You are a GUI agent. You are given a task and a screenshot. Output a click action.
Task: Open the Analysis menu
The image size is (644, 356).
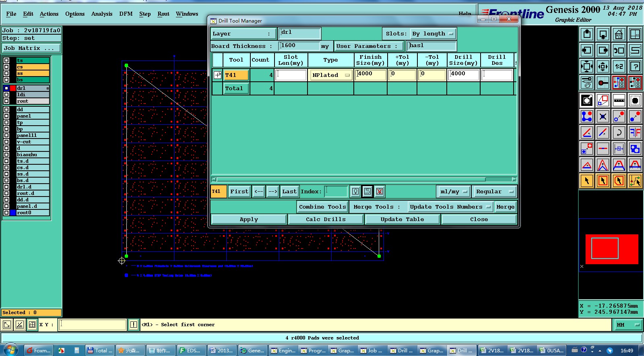101,14
